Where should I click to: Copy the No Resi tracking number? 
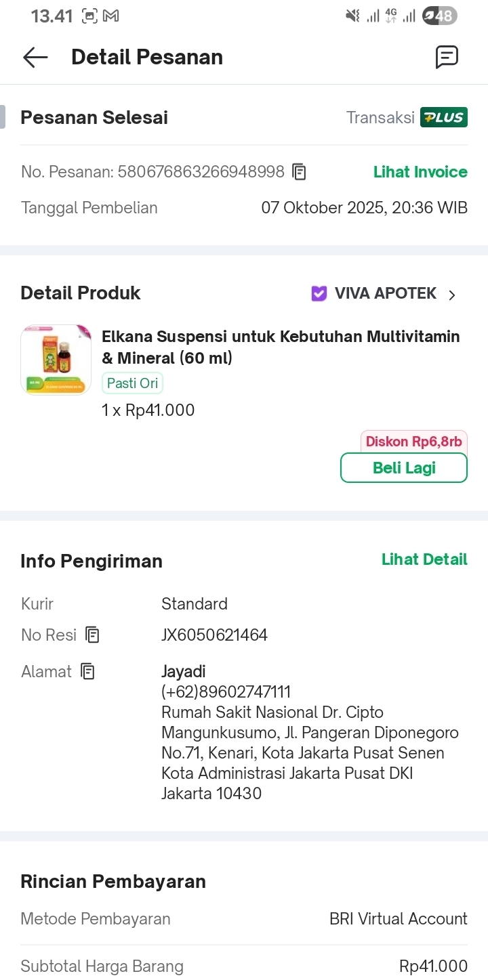coord(92,635)
